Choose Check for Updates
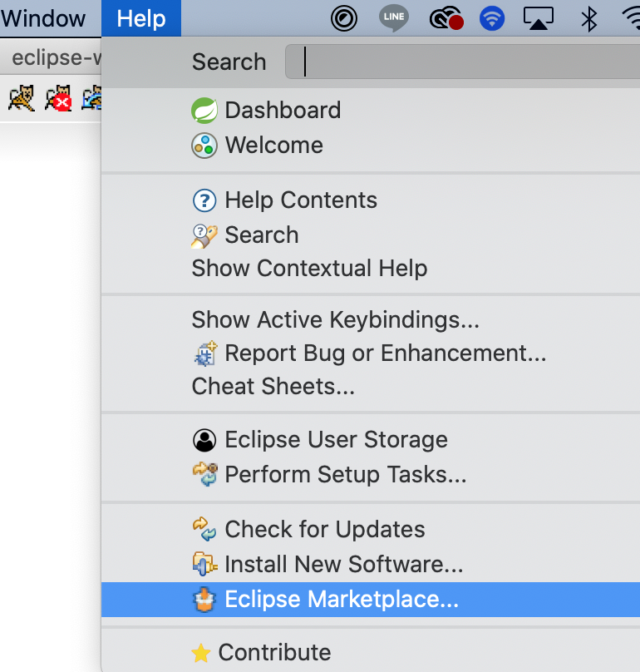640x672 pixels. point(371,529)
